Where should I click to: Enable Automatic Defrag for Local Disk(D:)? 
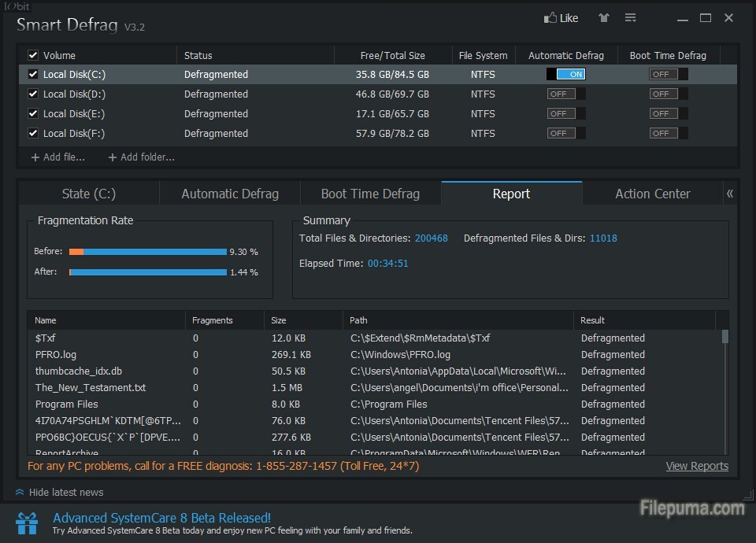566,94
